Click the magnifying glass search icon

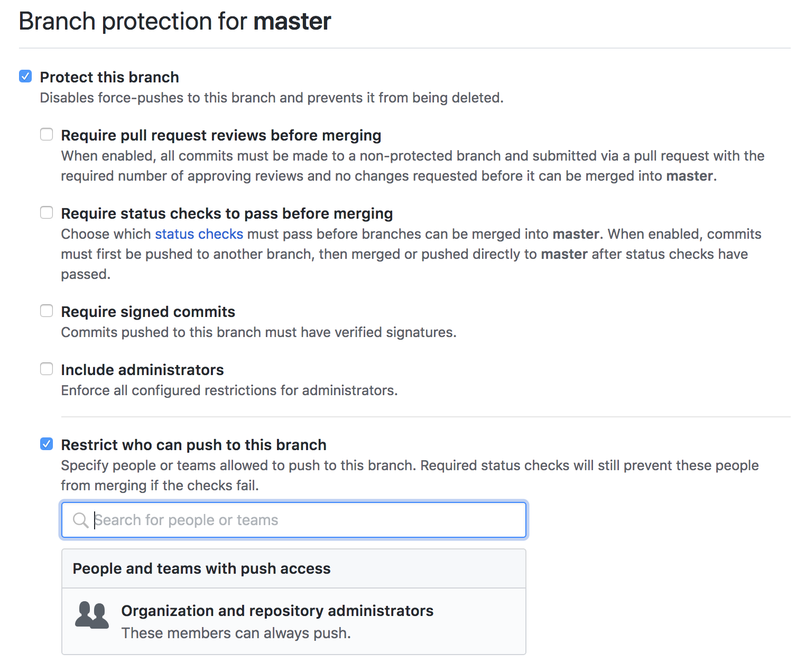(80, 520)
